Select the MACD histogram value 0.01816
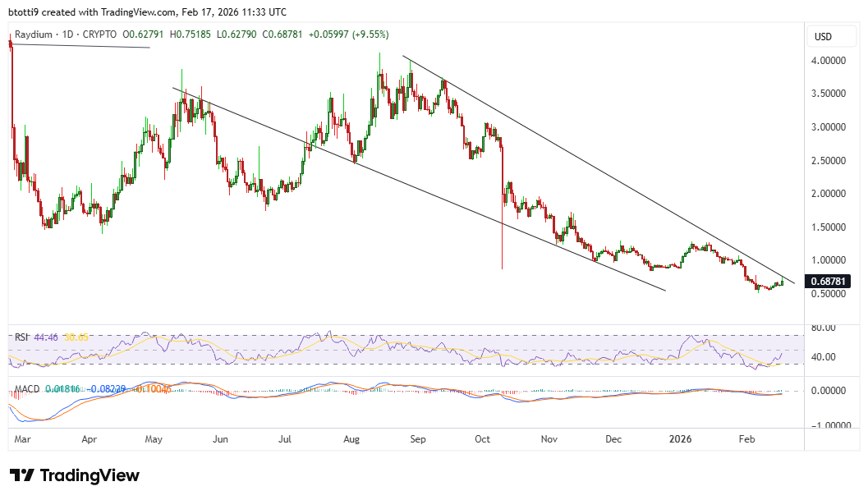Viewport: 868px width, 500px height. (x=62, y=388)
